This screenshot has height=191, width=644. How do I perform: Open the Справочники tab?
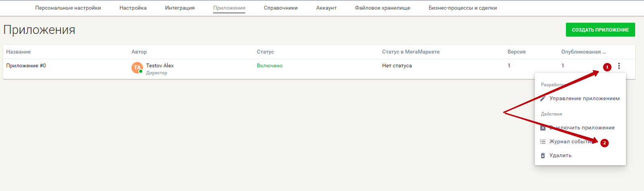(x=281, y=8)
